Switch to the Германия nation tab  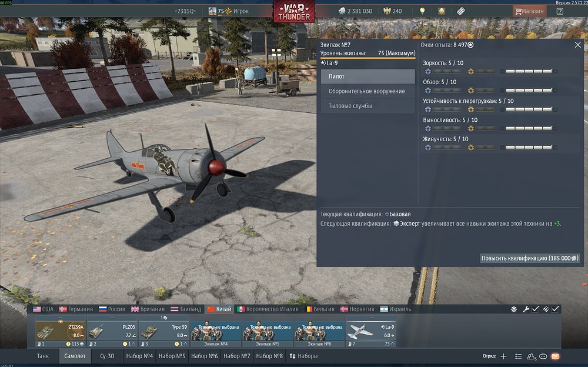pos(76,309)
